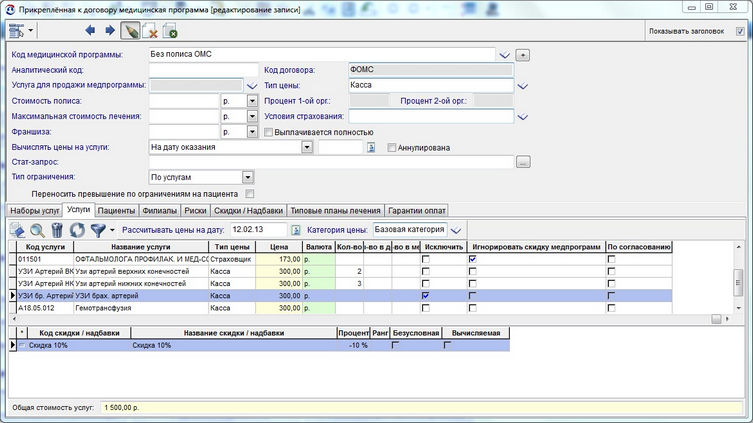753x423 pixels.
Task: Sort by Название услуги column header
Action: (141, 247)
